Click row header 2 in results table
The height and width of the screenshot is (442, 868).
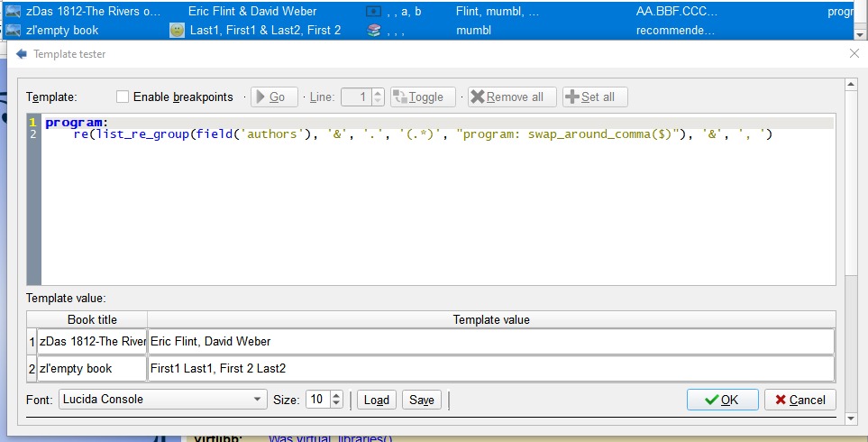[32, 368]
